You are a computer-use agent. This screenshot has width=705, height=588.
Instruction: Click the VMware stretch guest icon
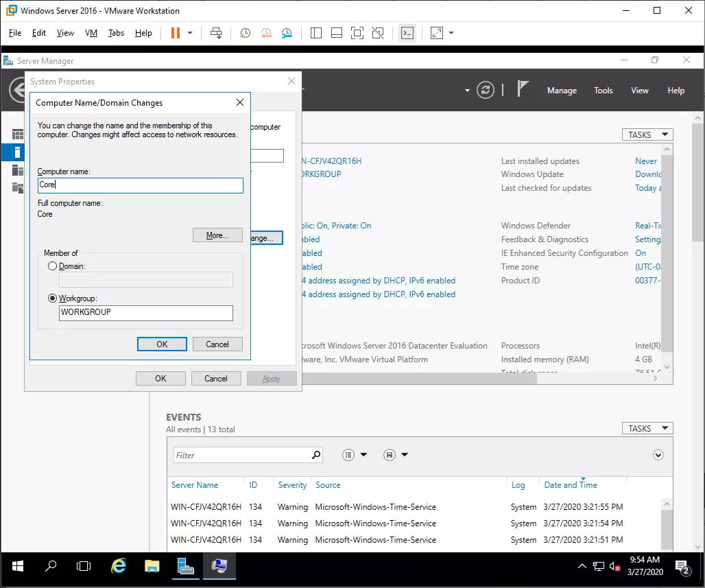click(x=437, y=33)
